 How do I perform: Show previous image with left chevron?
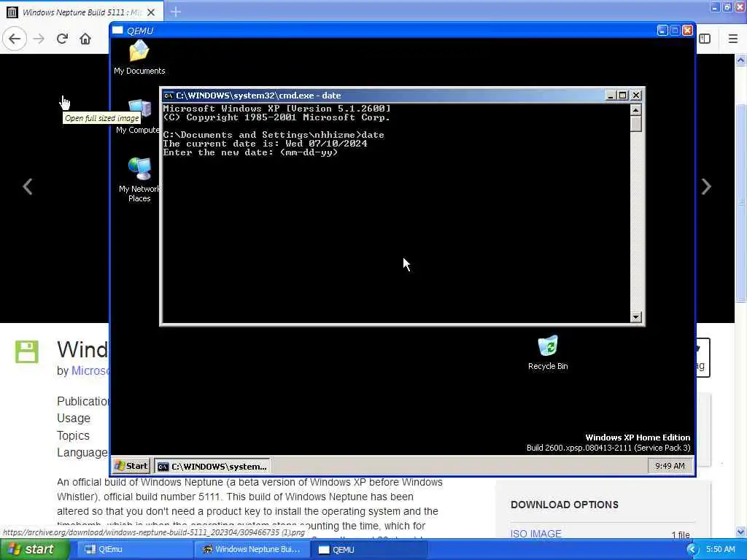coord(28,186)
